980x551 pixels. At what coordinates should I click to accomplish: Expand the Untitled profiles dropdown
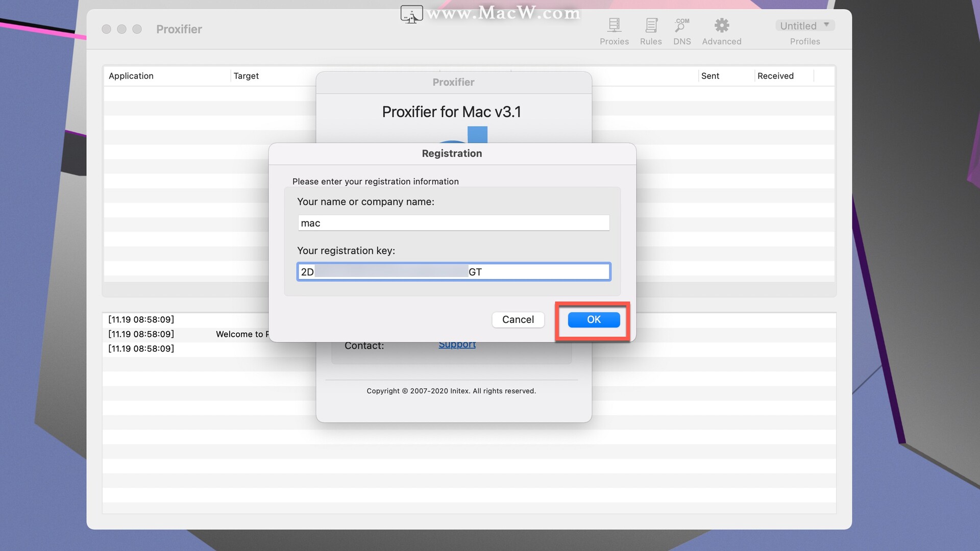click(x=804, y=25)
